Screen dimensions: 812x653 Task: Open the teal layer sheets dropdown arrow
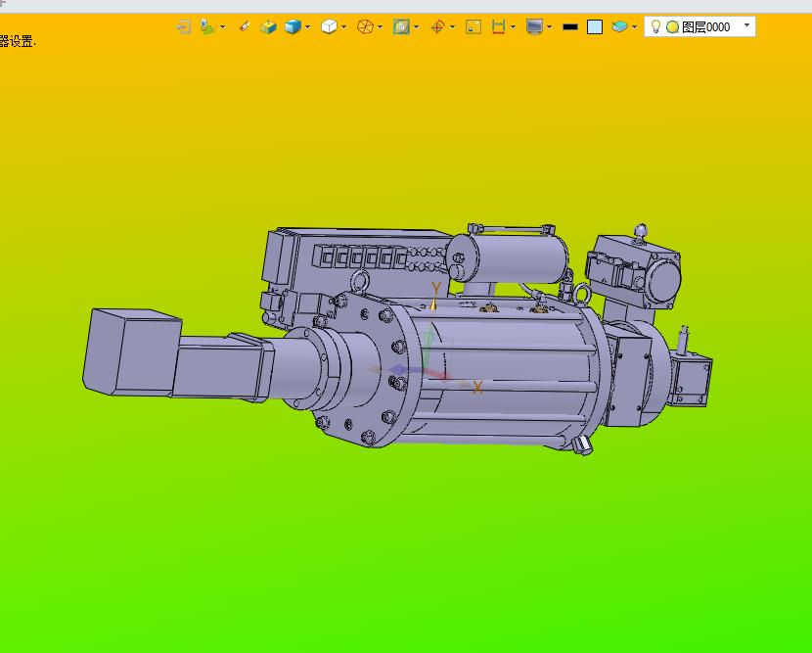tap(634, 27)
